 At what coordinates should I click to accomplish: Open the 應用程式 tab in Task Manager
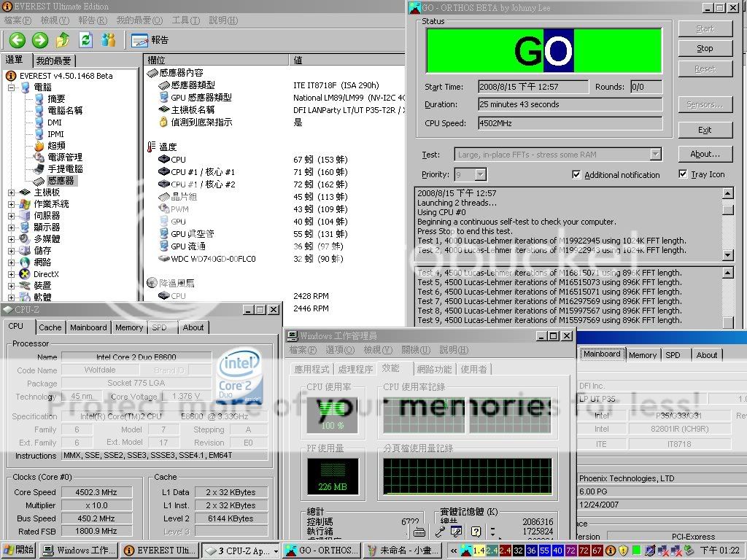(x=311, y=370)
